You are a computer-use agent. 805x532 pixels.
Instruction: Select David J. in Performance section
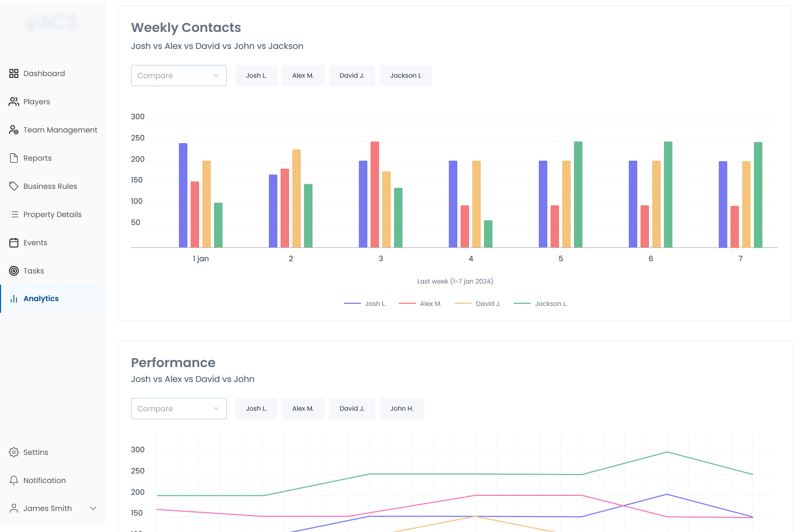(x=352, y=409)
